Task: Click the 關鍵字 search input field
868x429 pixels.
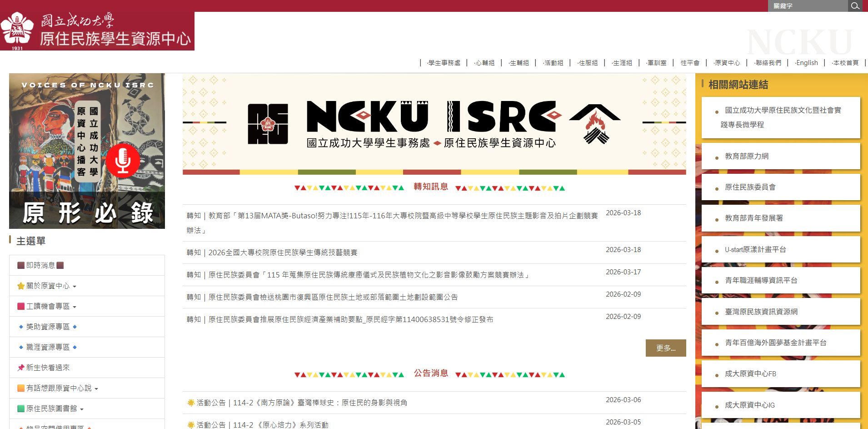Action: tap(808, 6)
